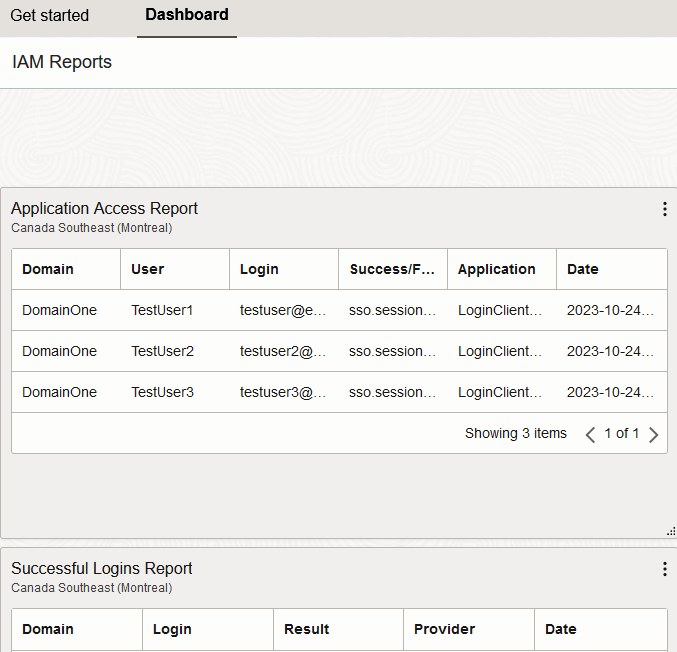Click the 2023-10-24... date in TestUser3 row
The image size is (677, 652).
click(611, 392)
